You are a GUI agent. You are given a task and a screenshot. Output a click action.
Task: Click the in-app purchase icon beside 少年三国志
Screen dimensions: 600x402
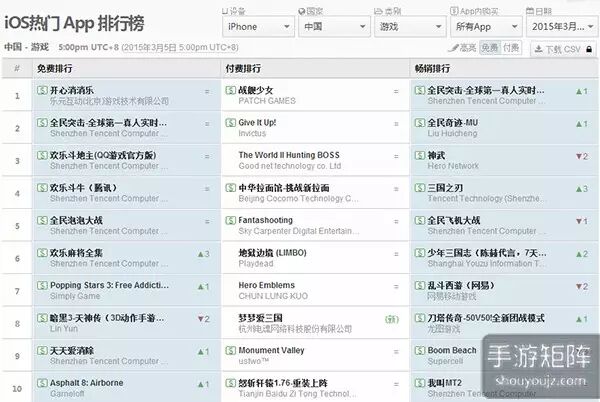[420, 253]
